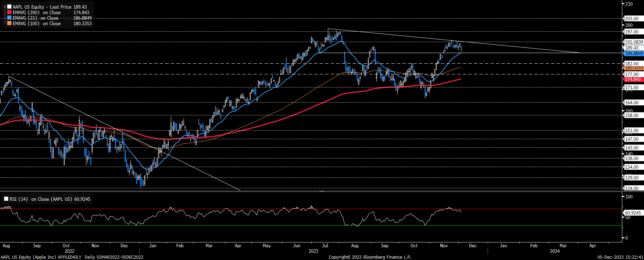
Task: Collapse the AAPL legend tree box
Action: (5, 7)
